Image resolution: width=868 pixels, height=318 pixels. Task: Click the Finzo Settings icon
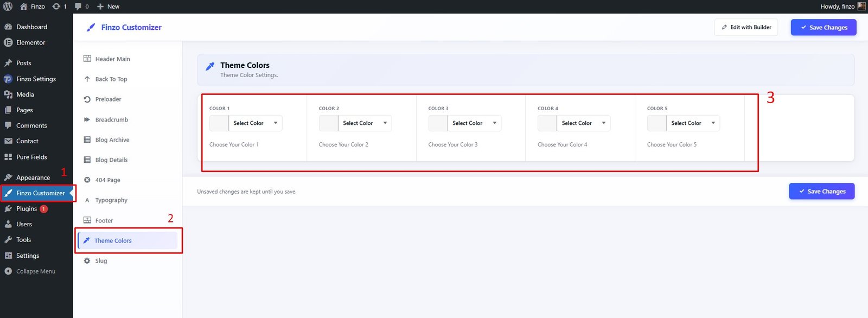tap(8, 79)
